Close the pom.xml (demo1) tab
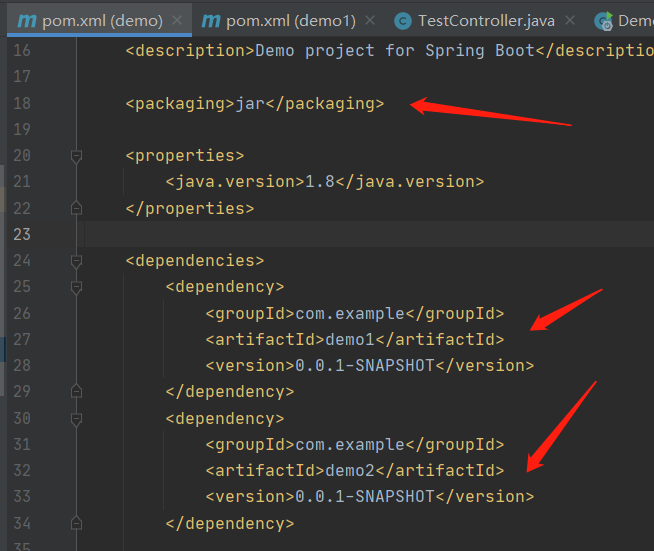The image size is (654, 551). [370, 20]
